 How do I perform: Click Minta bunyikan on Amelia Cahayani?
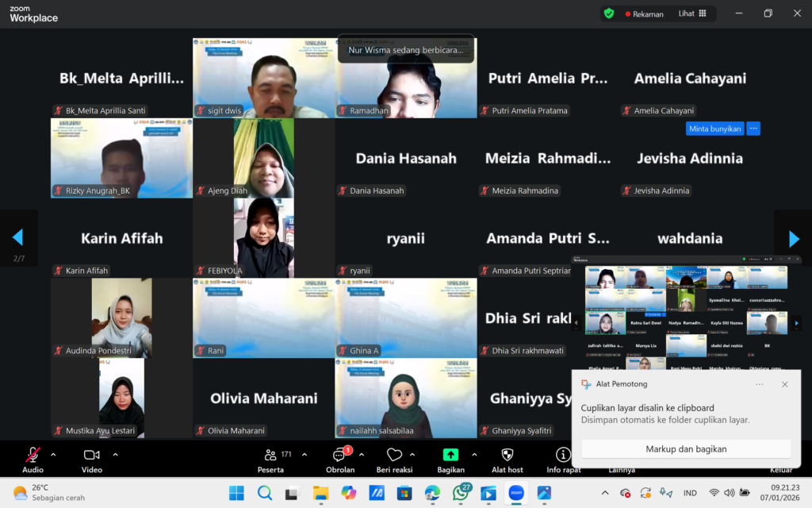tap(714, 128)
